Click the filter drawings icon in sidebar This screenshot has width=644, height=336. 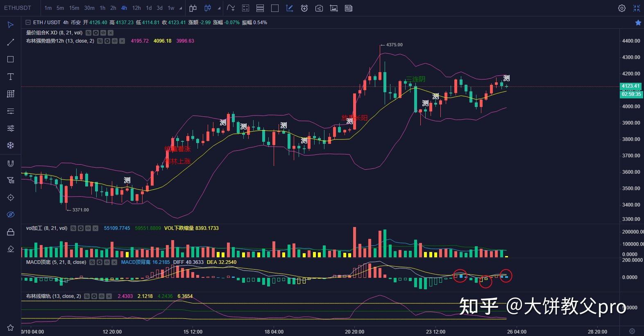click(11, 180)
